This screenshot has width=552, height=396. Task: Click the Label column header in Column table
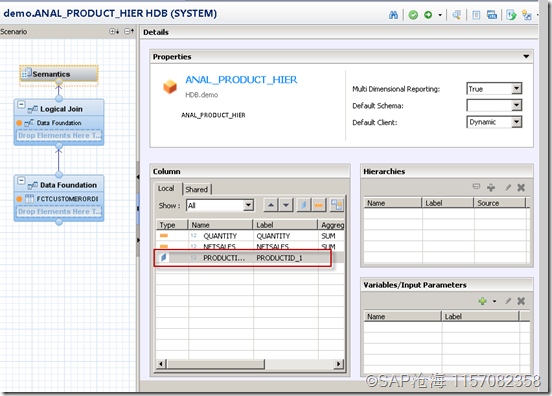pos(285,225)
